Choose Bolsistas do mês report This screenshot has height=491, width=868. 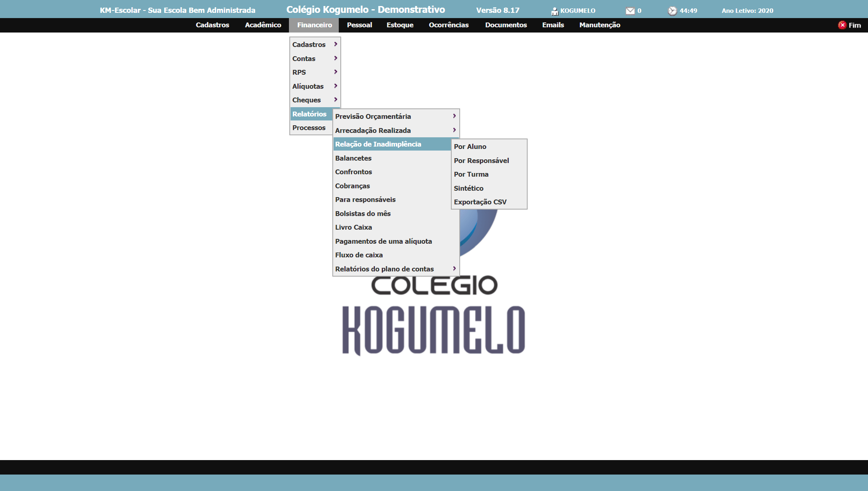click(396, 214)
